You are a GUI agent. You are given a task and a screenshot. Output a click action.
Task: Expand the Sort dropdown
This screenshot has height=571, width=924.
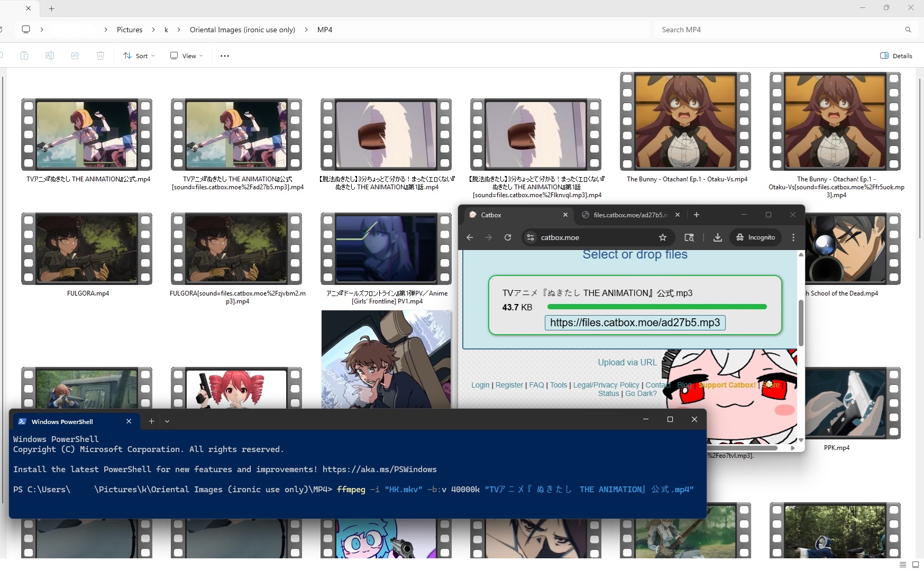tap(139, 56)
